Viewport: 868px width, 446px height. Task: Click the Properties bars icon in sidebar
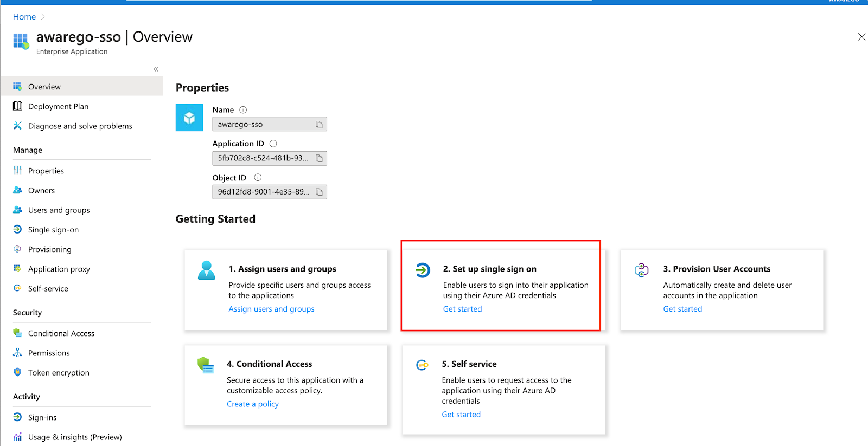coord(17,171)
